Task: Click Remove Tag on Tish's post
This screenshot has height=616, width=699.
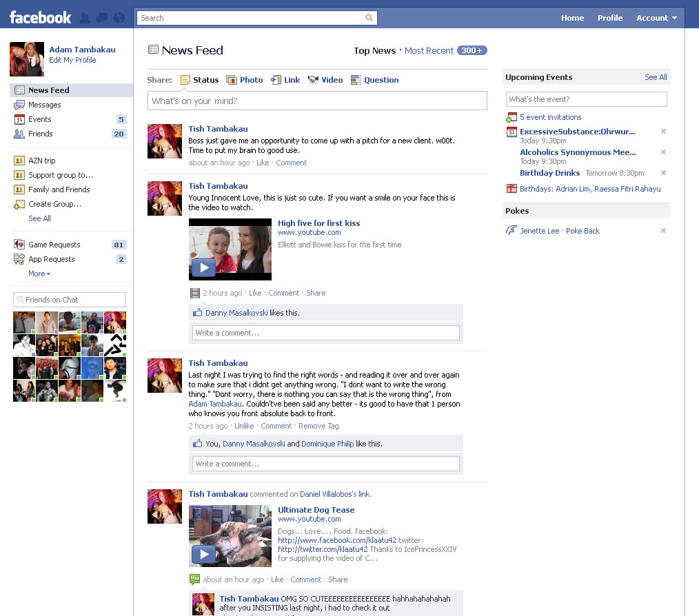Action: coord(318,426)
